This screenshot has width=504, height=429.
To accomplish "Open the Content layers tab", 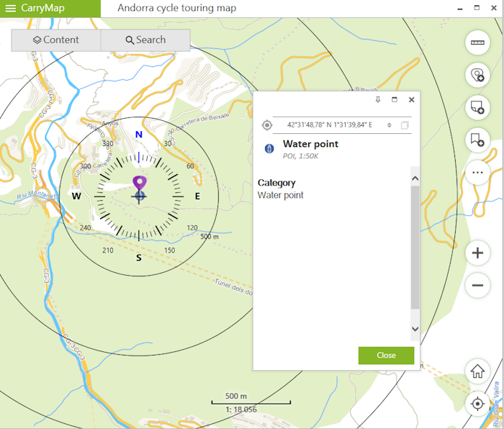I will click(x=56, y=40).
